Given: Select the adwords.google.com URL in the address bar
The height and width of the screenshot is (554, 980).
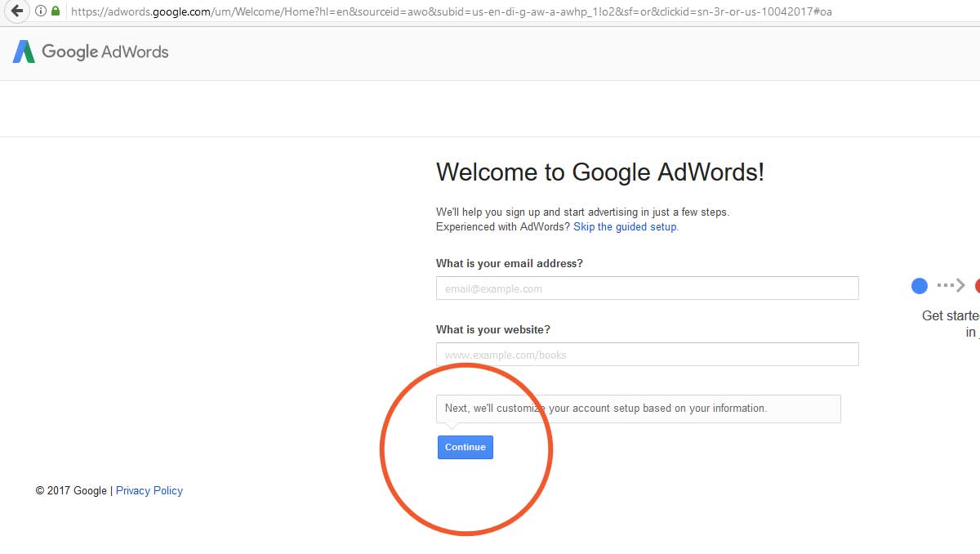Looking at the screenshot, I should click(452, 11).
